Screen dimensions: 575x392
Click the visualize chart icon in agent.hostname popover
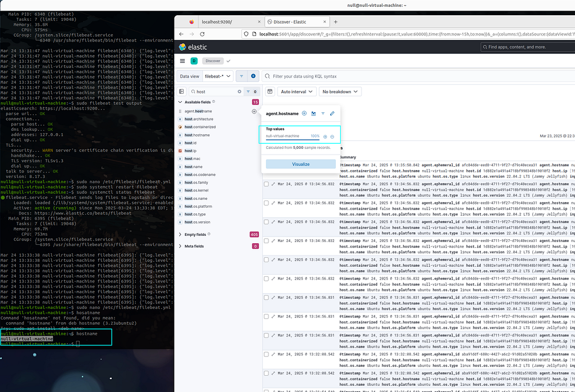pyautogui.click(x=313, y=113)
